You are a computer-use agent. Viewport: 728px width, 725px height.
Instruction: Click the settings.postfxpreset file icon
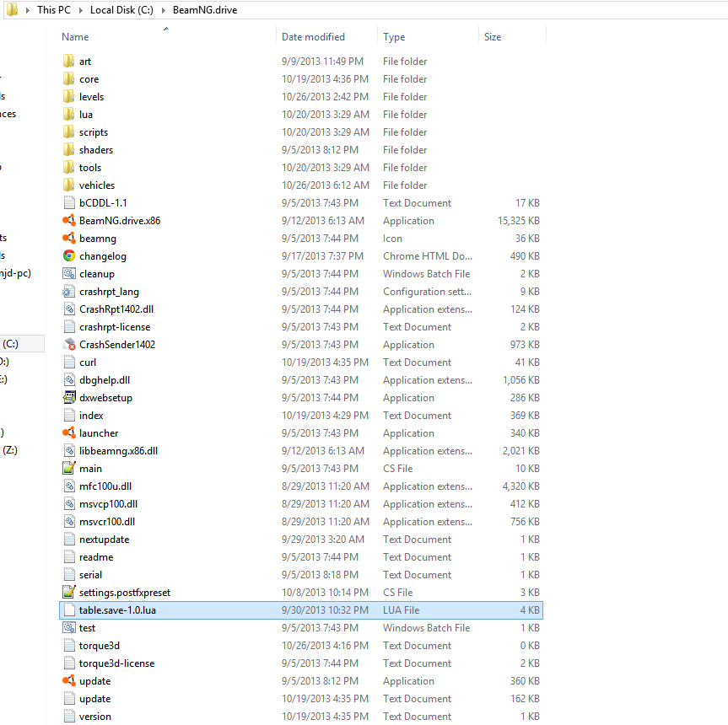tap(68, 593)
